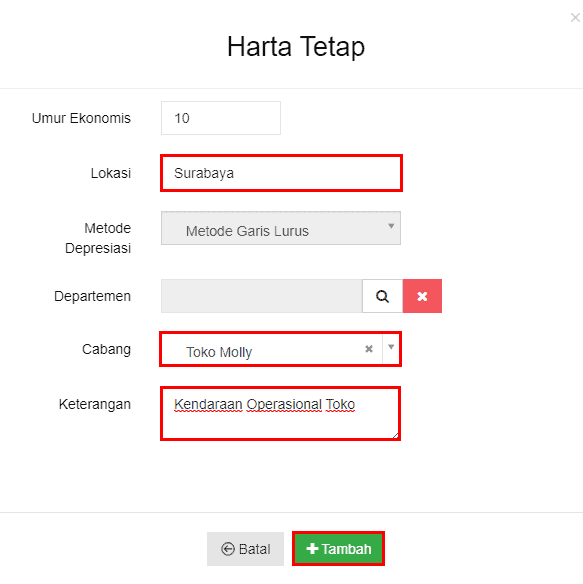Click the Cabang label
Viewport: 583px width, 584px height.
107,349
